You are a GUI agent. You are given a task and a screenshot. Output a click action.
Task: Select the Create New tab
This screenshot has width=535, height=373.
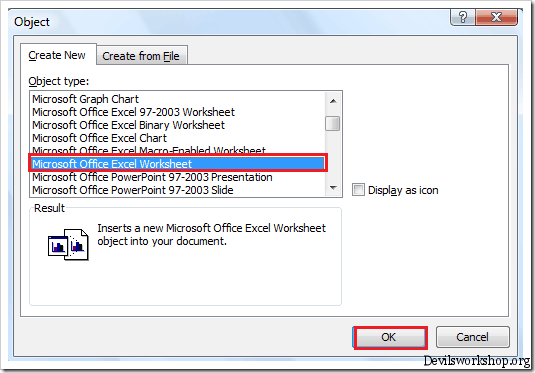point(58,55)
